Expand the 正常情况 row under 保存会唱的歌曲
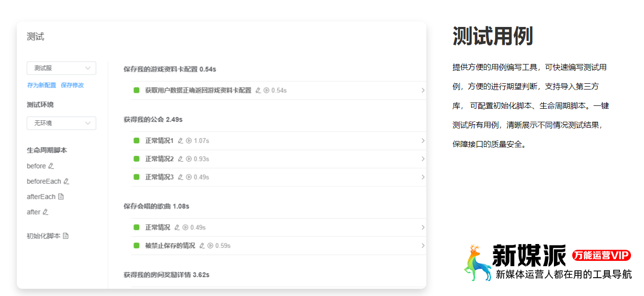This screenshot has height=296, width=644. tap(423, 228)
